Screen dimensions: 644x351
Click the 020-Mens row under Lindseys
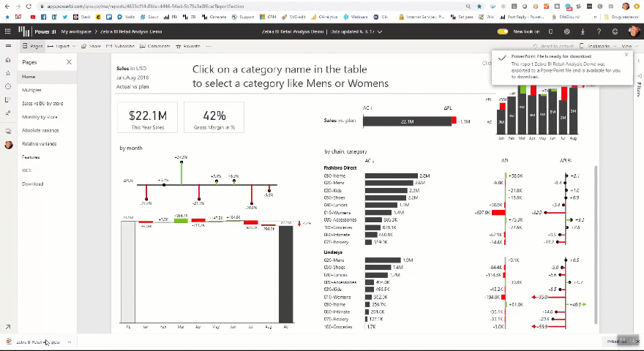452,260
